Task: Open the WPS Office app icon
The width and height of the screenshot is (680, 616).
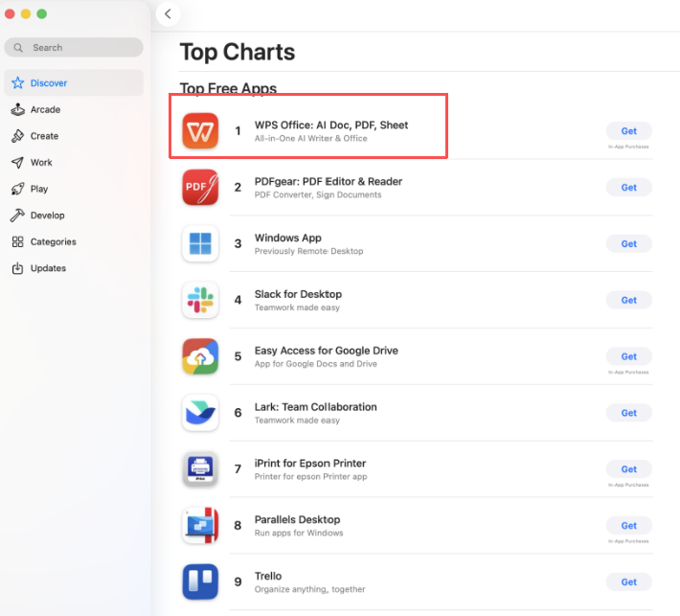Action: click(x=200, y=131)
